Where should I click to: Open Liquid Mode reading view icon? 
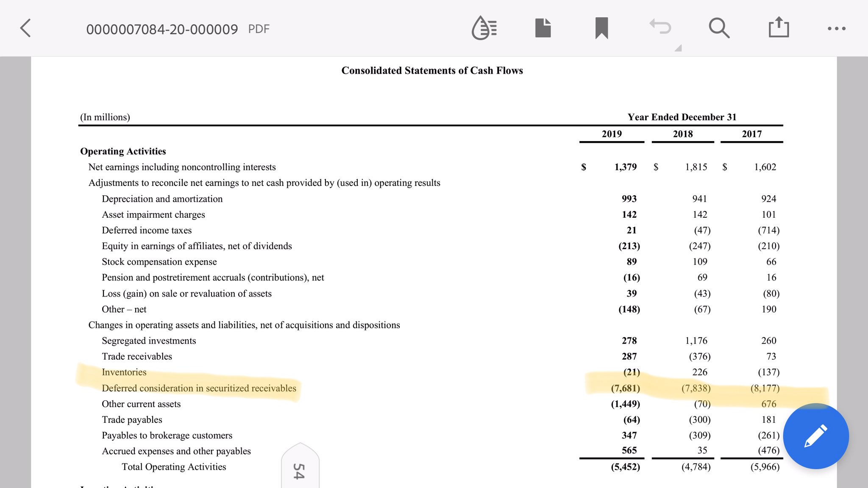pos(484,28)
